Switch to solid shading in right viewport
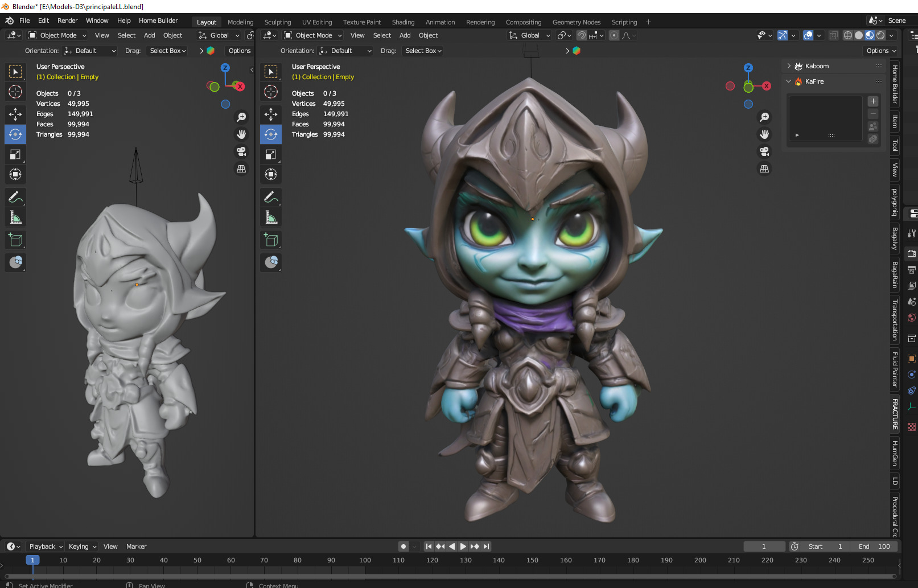The width and height of the screenshot is (918, 588). point(859,35)
